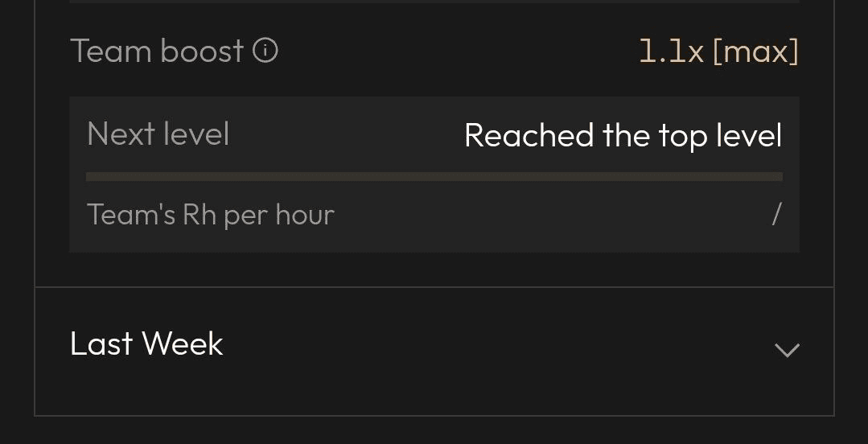The image size is (868, 444).
Task: Click the word top in Reached the top level
Action: coord(683,136)
